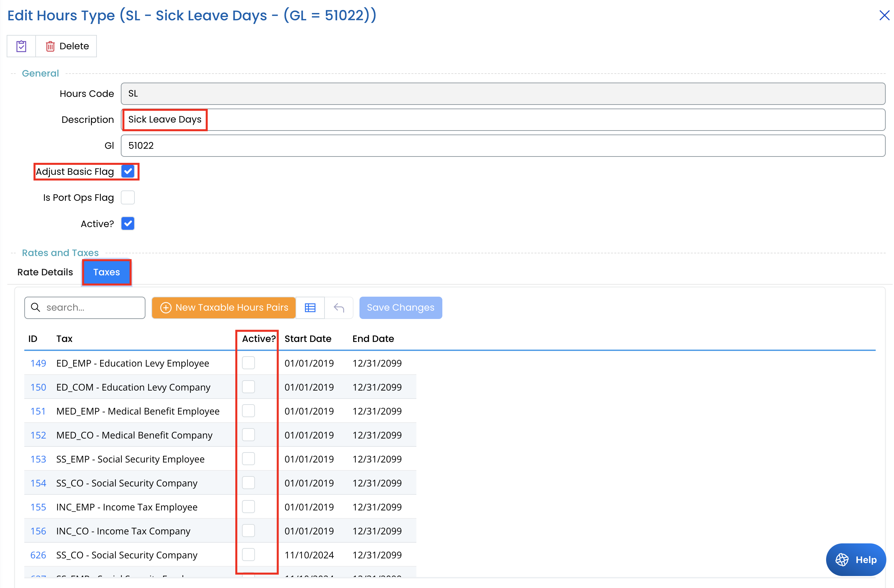Click into the Description text field
The width and height of the screenshot is (894, 588).
(503, 120)
